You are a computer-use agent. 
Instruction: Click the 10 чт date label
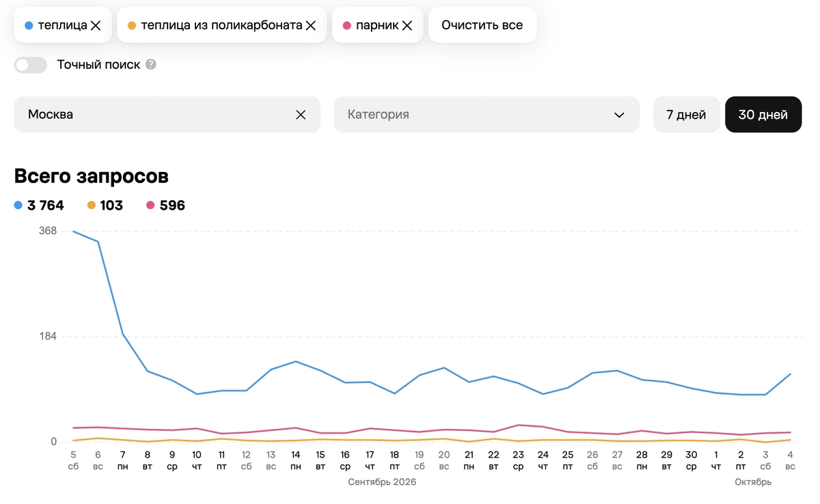pos(197,460)
